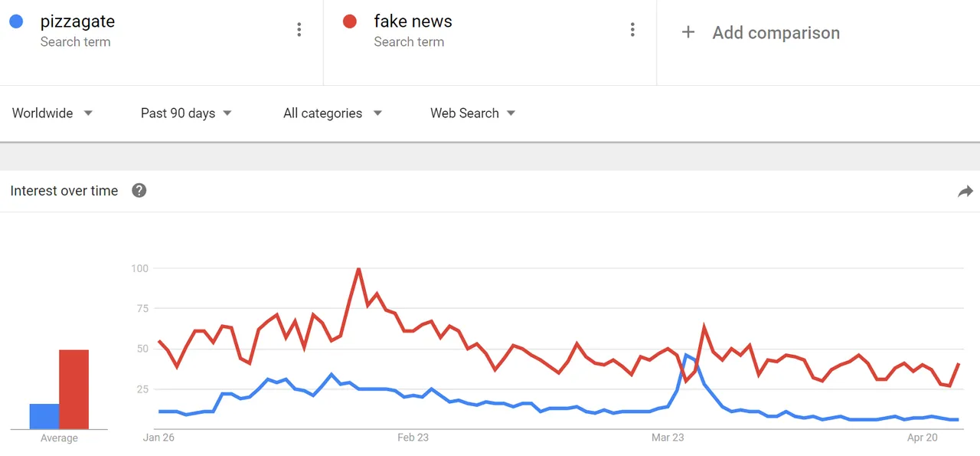Click the plus icon beside Add comparison
This screenshot has height=456, width=980.
click(x=688, y=32)
